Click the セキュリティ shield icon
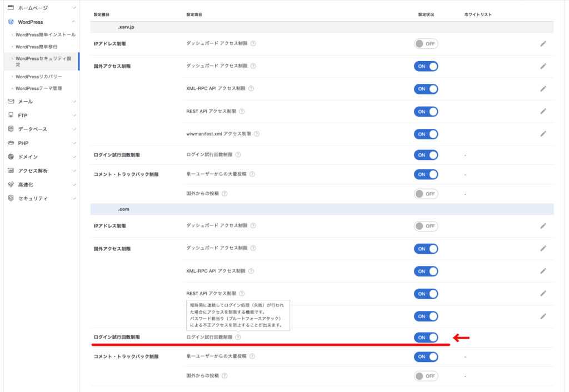Screen dimensions: 569x392 click(x=11, y=198)
